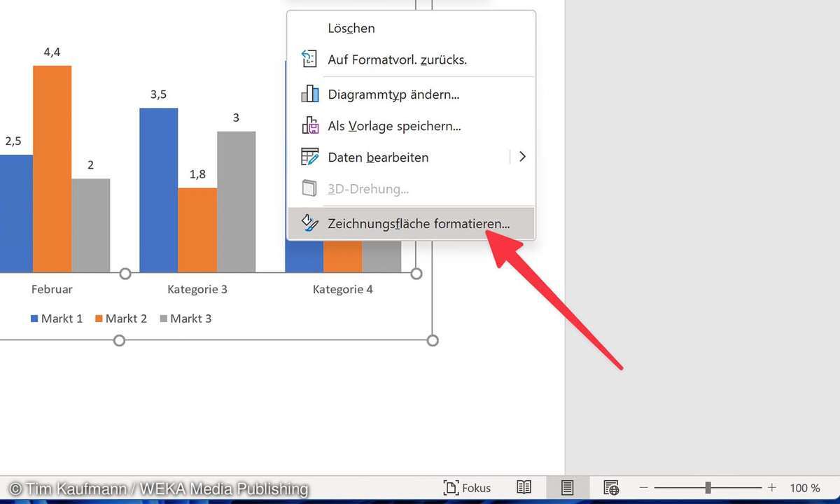The image size is (840, 504).
Task: Click the zoom in plus button
Action: tap(771, 488)
